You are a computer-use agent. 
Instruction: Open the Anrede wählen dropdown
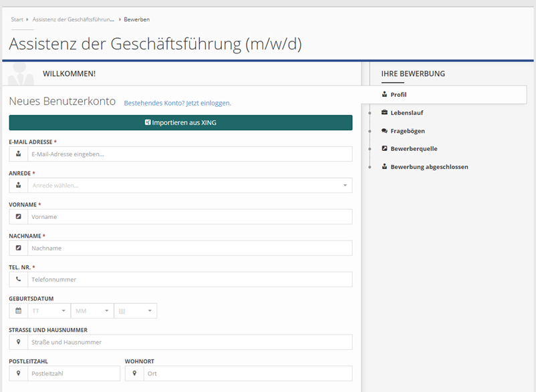click(x=190, y=186)
